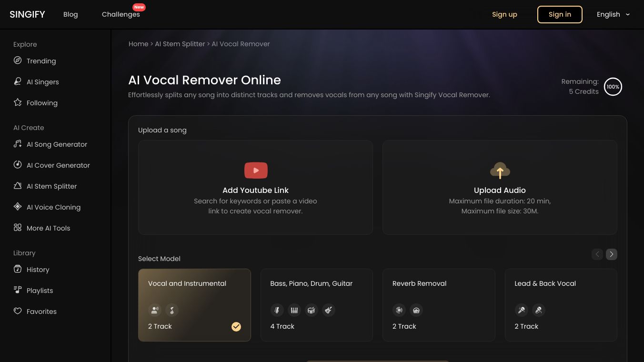Viewport: 644px width, 362px height.
Task: Click the "5 Credits" remaining text
Action: point(584,91)
